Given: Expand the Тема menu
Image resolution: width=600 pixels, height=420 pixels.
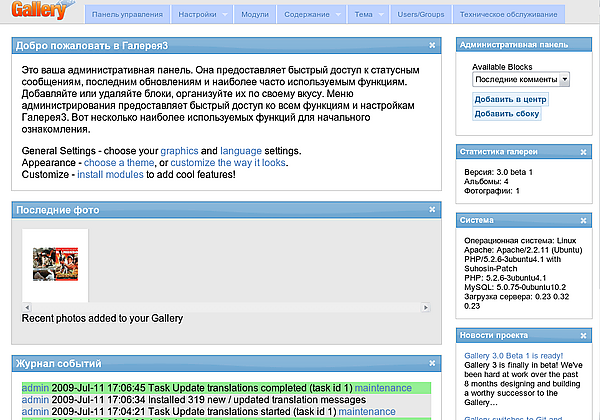Looking at the screenshot, I should (x=368, y=15).
